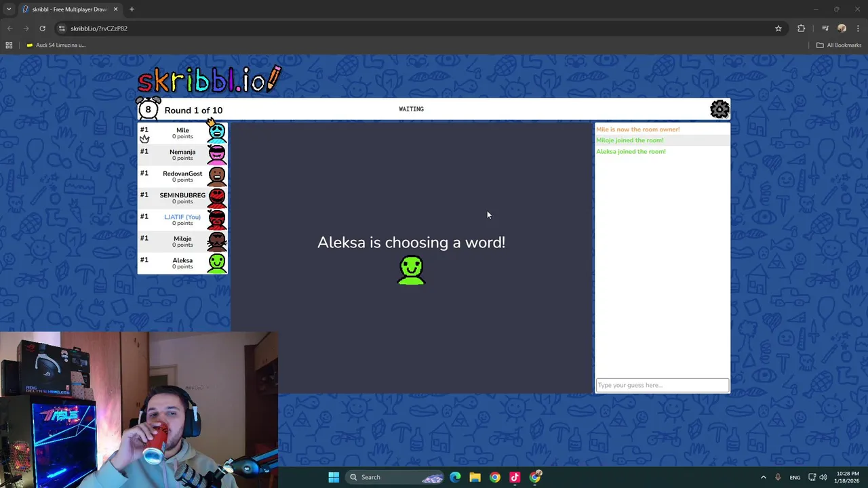Close the skribbl tab
Viewport: 868px width, 488px height.
click(115, 9)
